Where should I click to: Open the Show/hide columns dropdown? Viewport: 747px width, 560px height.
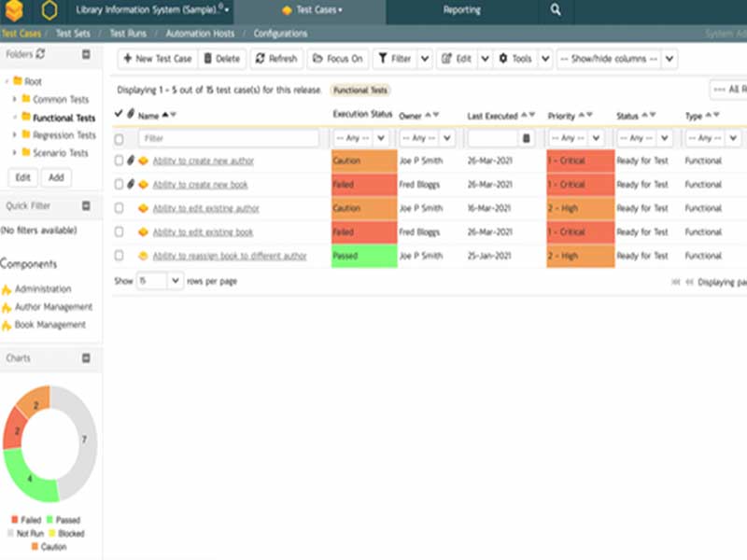[x=616, y=59]
